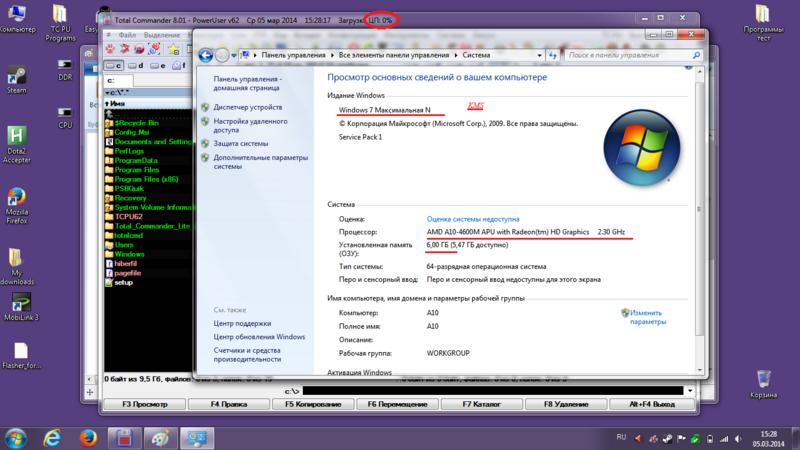
Task: Open 'Центр поддержки' link
Action: point(242,323)
